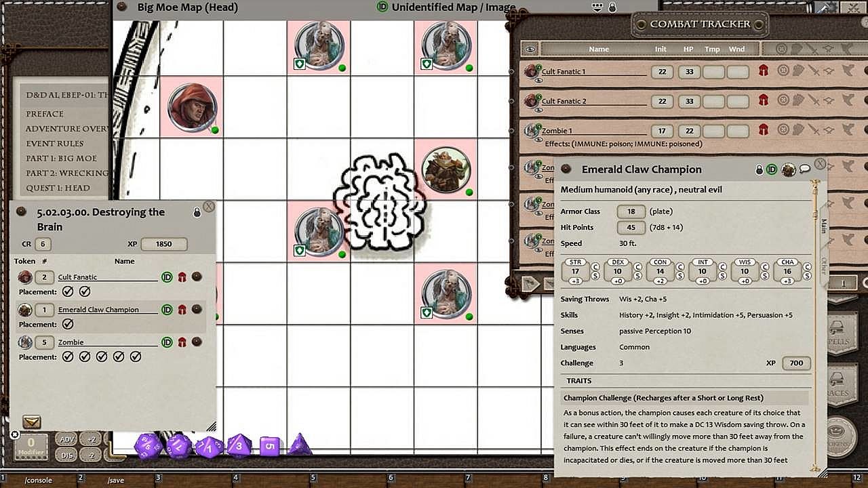Close the Destroying the Brain encounter window

click(209, 206)
